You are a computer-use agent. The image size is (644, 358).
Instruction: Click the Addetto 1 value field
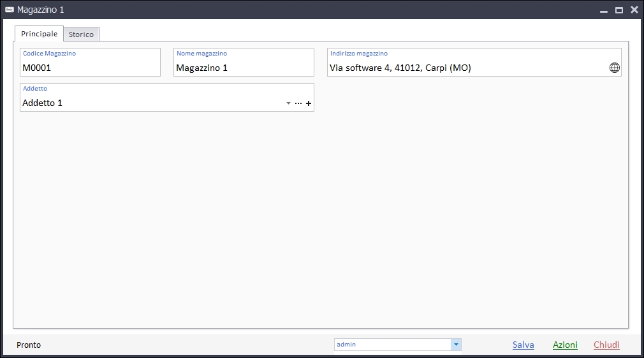[152, 103]
